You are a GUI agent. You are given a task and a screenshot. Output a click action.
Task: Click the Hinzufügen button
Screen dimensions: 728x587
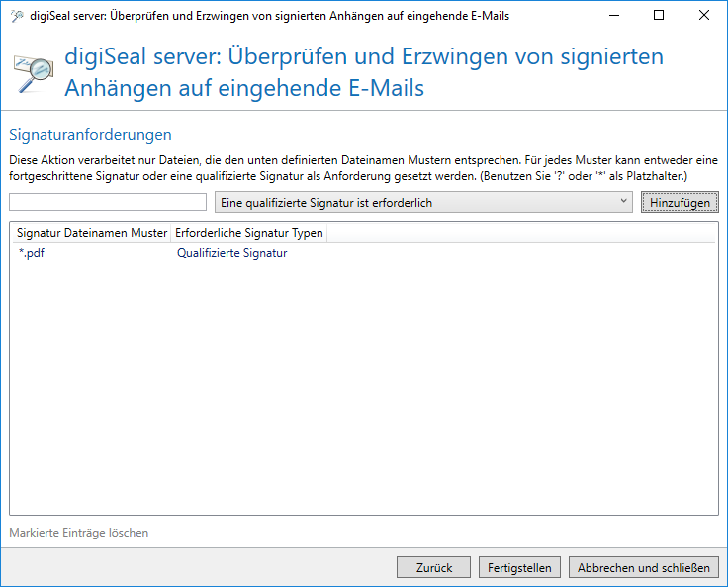point(680,202)
